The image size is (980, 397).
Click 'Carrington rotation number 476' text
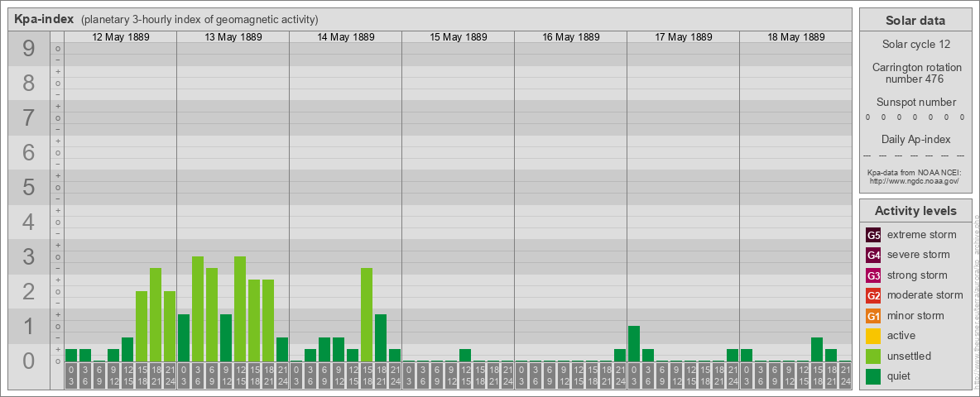point(915,73)
